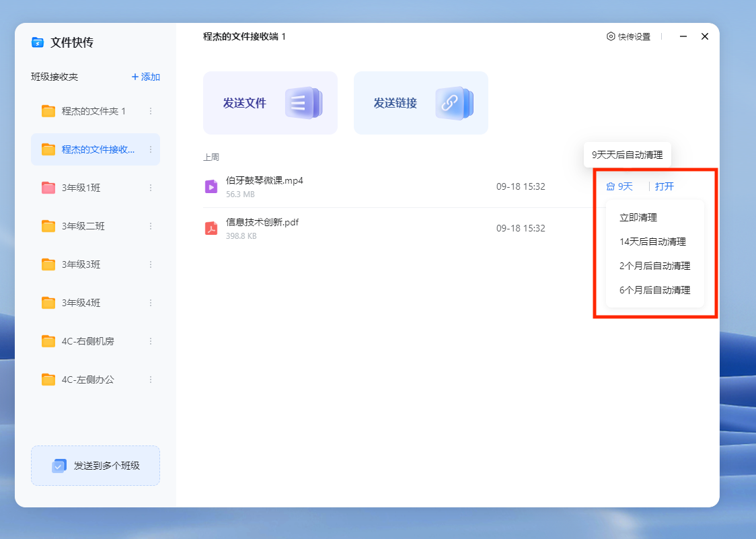756x539 pixels.
Task: Open more options for 3年级3班
Action: [x=151, y=264]
